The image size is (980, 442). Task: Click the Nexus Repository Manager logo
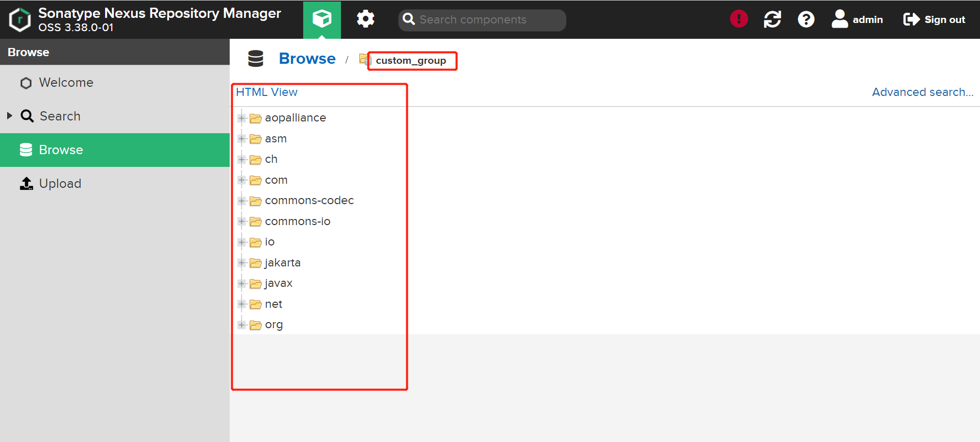pos(20,19)
